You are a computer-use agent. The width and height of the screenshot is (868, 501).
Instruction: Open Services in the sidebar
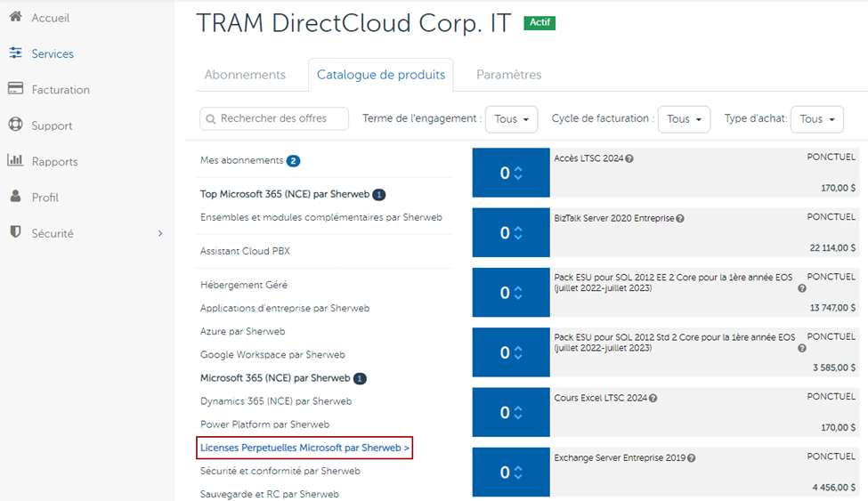(x=53, y=53)
